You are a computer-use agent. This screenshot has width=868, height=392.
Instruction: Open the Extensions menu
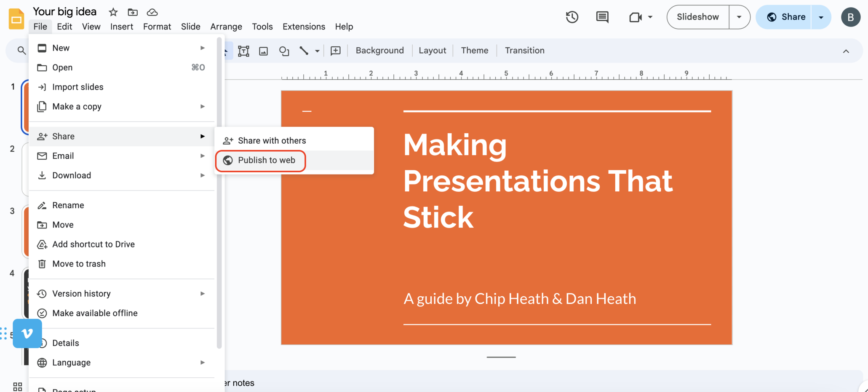pyautogui.click(x=304, y=27)
